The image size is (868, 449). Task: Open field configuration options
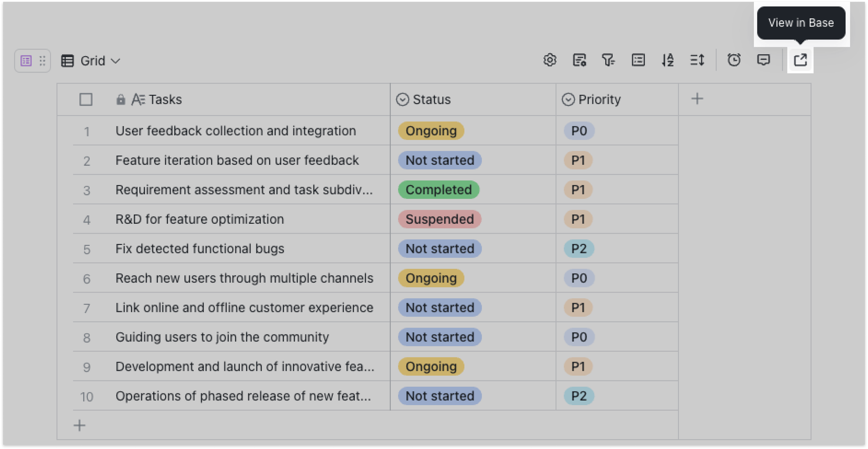[x=579, y=61]
